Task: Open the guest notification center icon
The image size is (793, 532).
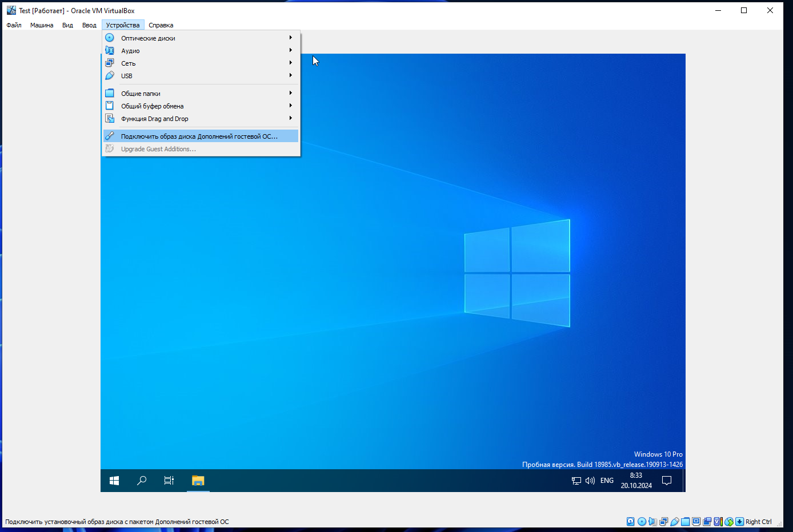Action: (667, 481)
